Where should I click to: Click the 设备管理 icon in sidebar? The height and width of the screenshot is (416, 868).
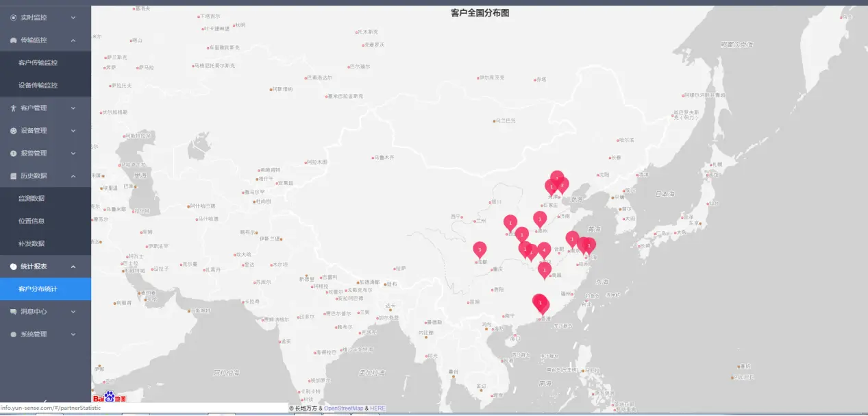tap(14, 130)
